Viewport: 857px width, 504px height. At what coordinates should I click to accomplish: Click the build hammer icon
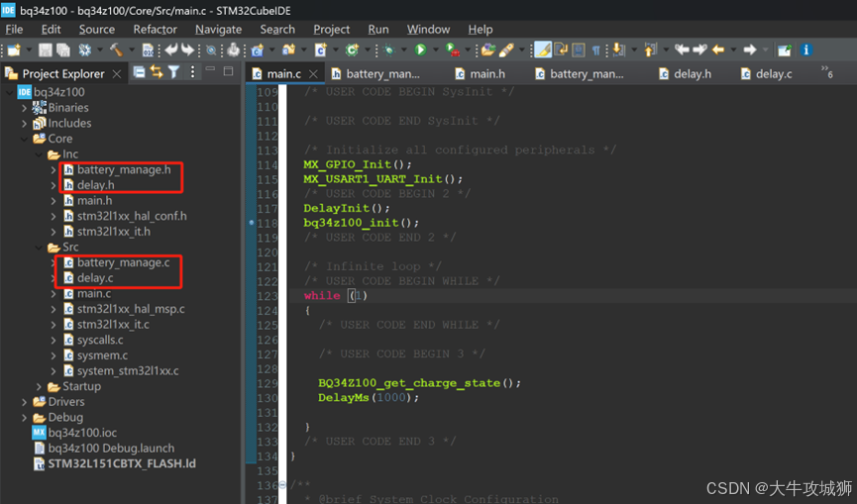116,50
